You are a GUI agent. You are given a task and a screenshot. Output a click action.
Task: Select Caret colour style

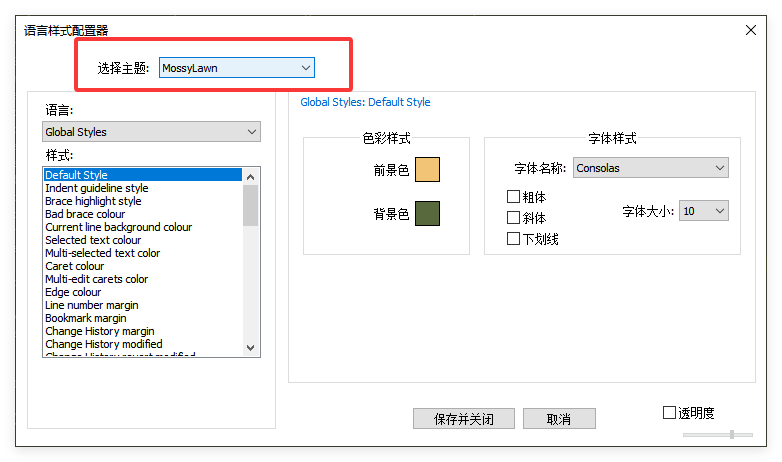click(143, 266)
